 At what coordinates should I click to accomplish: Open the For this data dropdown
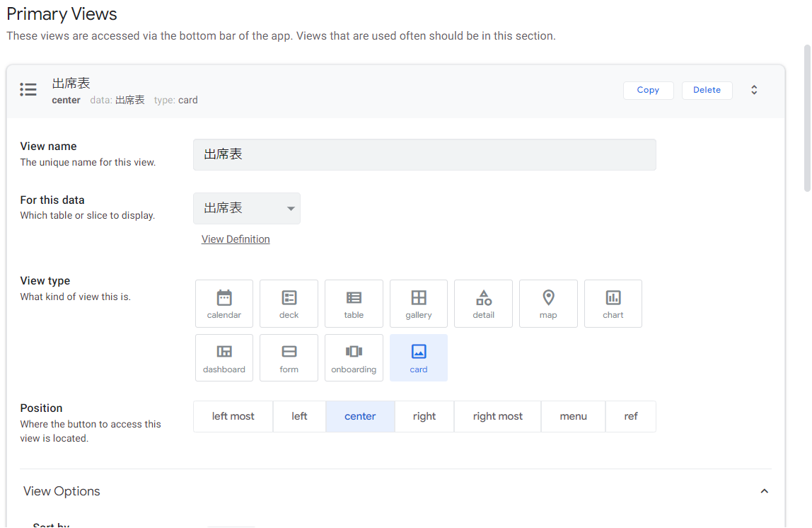coord(246,208)
